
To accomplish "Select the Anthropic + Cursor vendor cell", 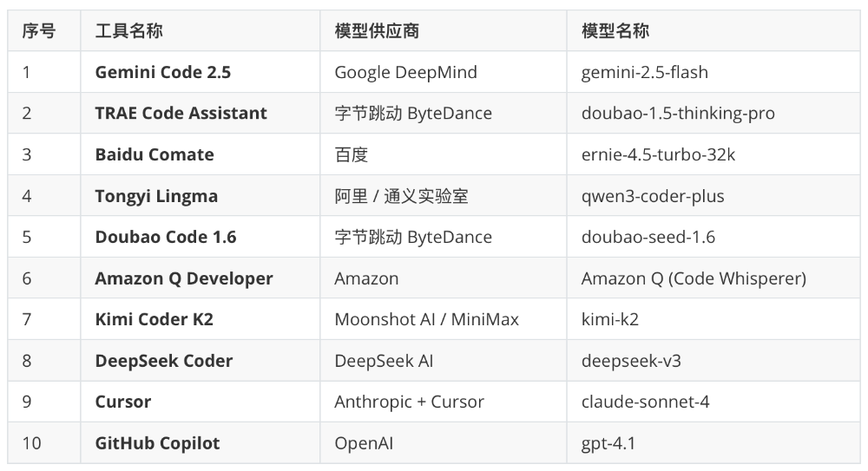I will tap(410, 402).
